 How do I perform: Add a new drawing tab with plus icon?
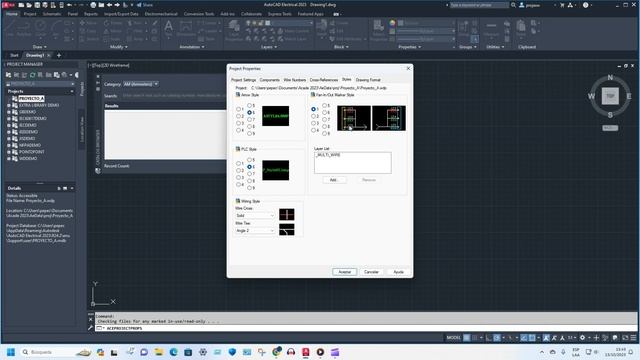click(59, 55)
